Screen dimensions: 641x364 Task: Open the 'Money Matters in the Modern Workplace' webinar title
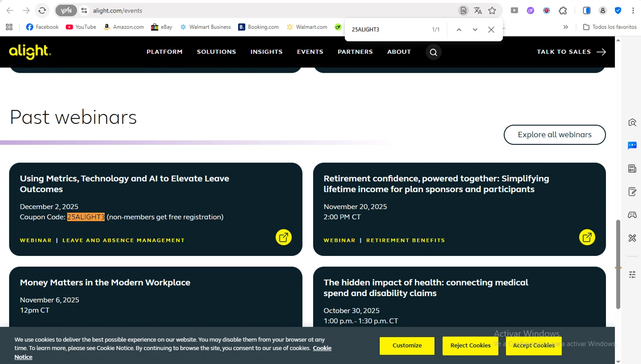(105, 282)
